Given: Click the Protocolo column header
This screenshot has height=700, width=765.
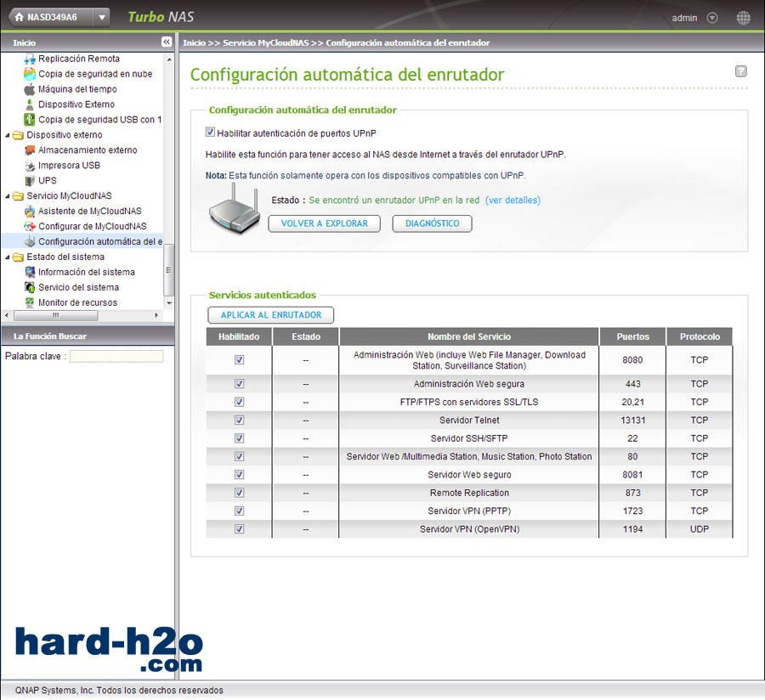Looking at the screenshot, I should click(x=700, y=337).
